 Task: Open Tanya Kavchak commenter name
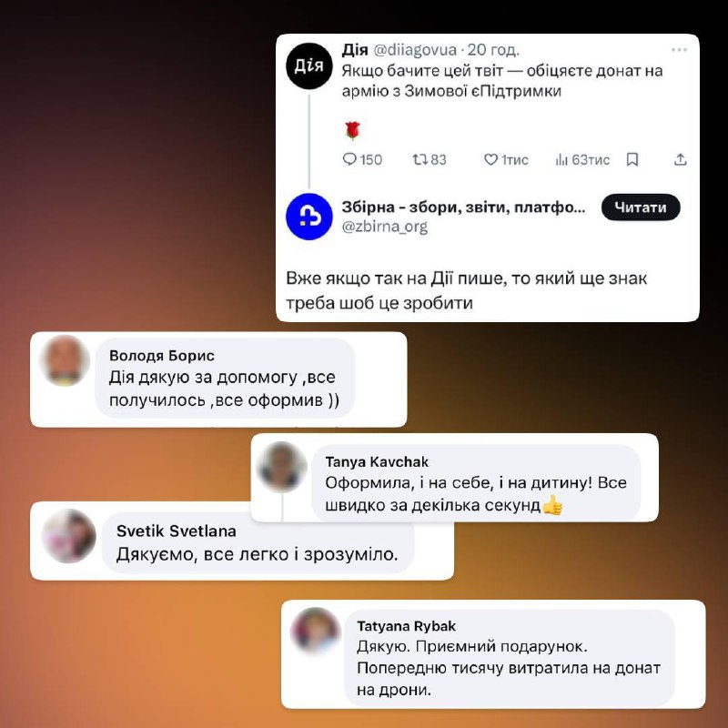coord(377,462)
